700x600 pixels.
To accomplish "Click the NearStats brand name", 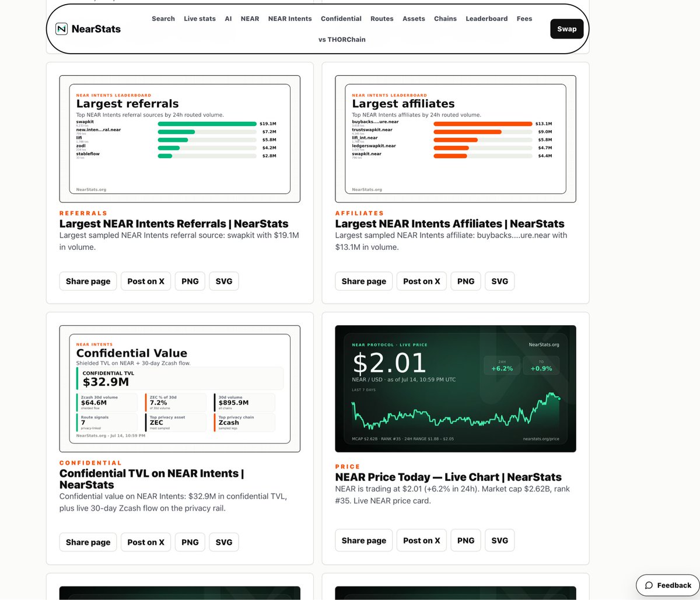I will 96,29.
